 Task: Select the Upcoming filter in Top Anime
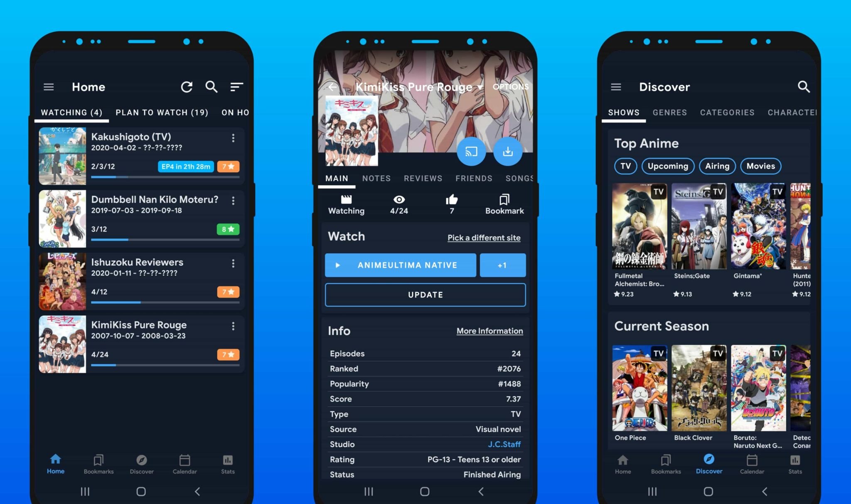click(669, 166)
